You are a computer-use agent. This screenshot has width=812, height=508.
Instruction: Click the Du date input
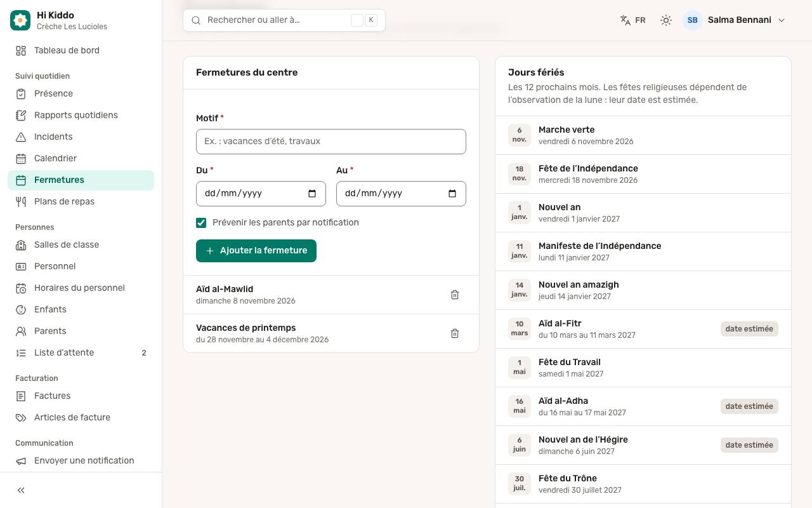(x=261, y=194)
